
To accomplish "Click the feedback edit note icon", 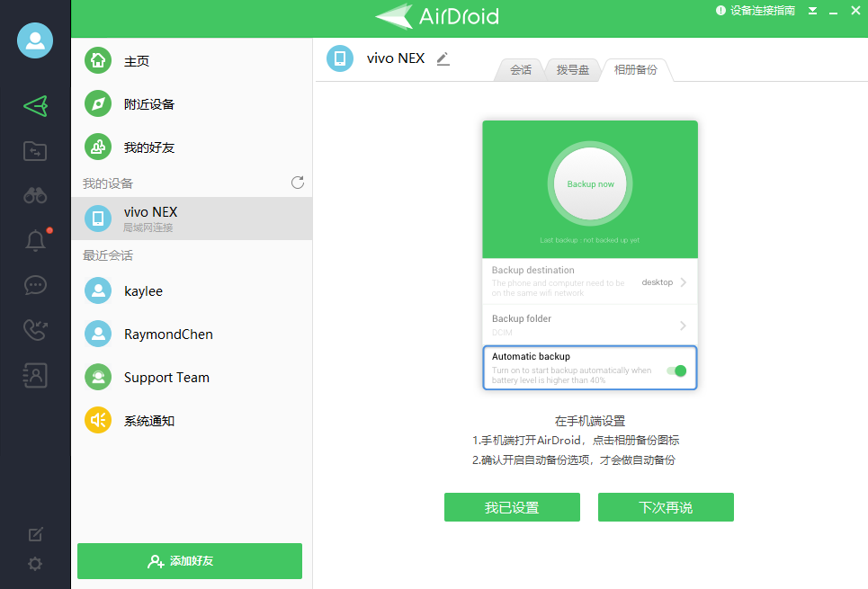I will (35, 534).
